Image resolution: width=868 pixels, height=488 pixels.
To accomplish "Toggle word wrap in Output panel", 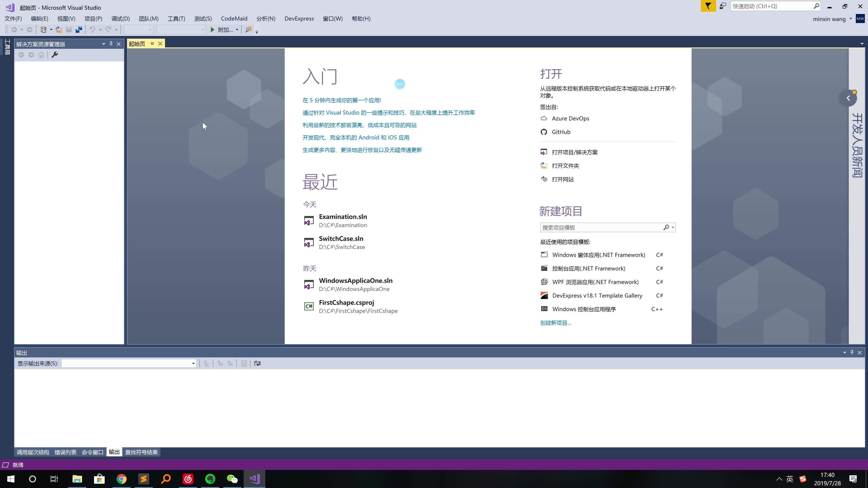I will [257, 363].
